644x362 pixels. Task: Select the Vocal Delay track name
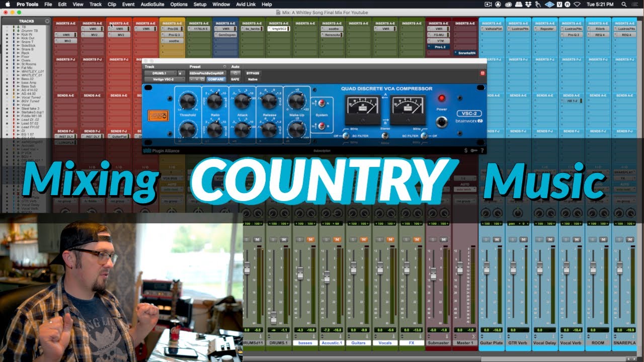pos(545,343)
